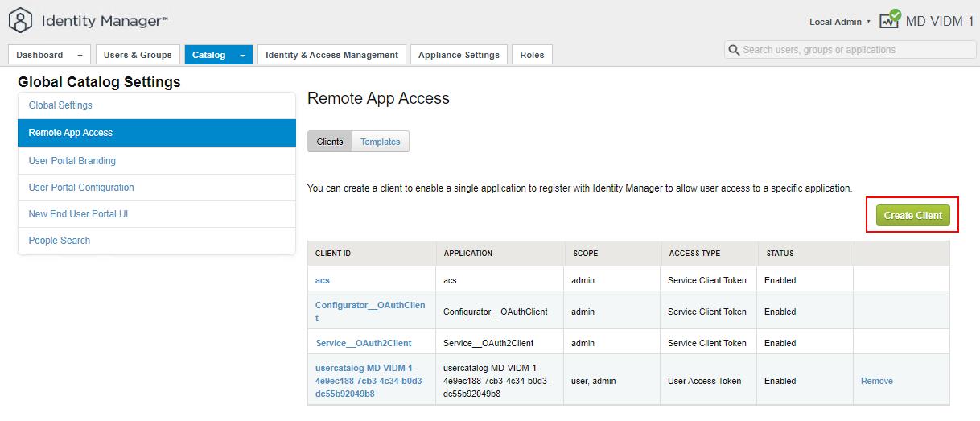Open the Service__OAuth2Client client link
This screenshot has height=421, width=980.
364,343
